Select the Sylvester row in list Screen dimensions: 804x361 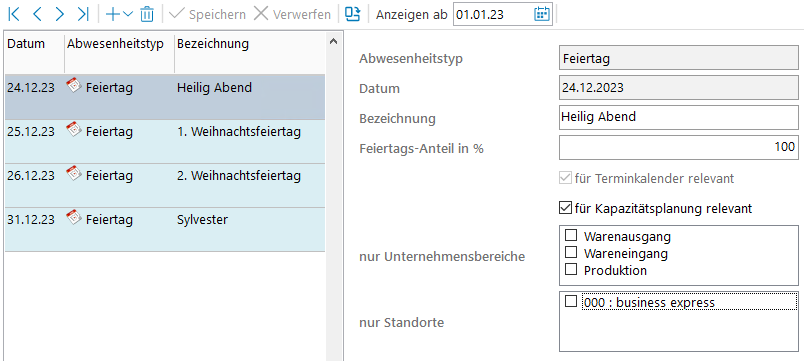[165, 229]
